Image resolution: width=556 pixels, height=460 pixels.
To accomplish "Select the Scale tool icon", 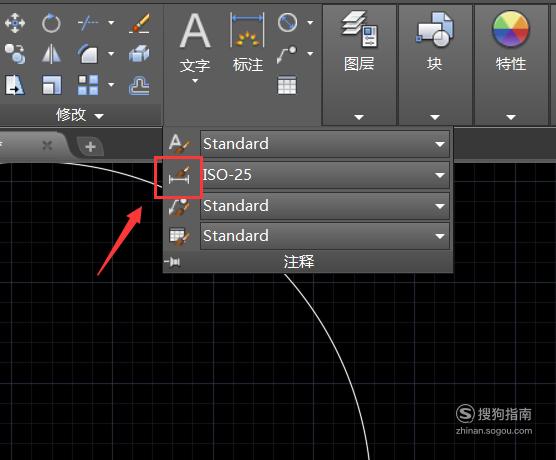I will [x=52, y=85].
